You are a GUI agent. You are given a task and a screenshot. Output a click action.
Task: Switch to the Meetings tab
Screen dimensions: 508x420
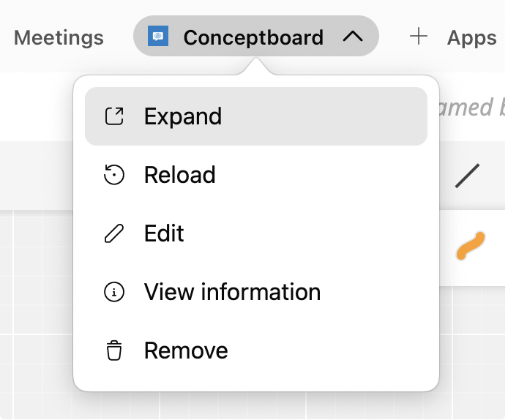coord(59,37)
